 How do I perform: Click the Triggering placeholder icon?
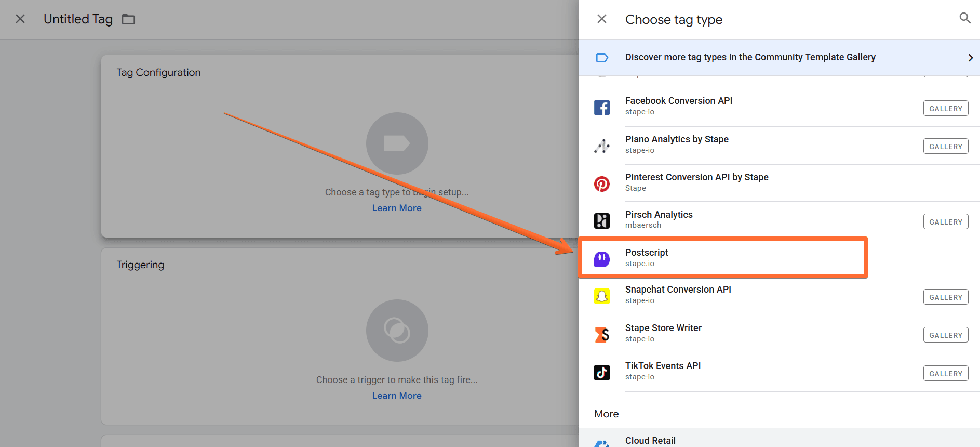click(x=397, y=331)
